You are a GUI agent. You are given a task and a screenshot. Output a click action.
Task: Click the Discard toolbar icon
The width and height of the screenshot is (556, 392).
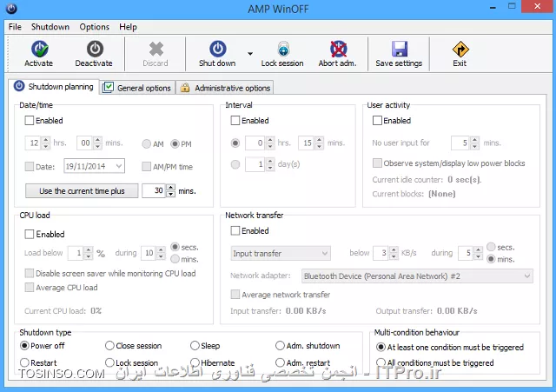[x=156, y=49]
